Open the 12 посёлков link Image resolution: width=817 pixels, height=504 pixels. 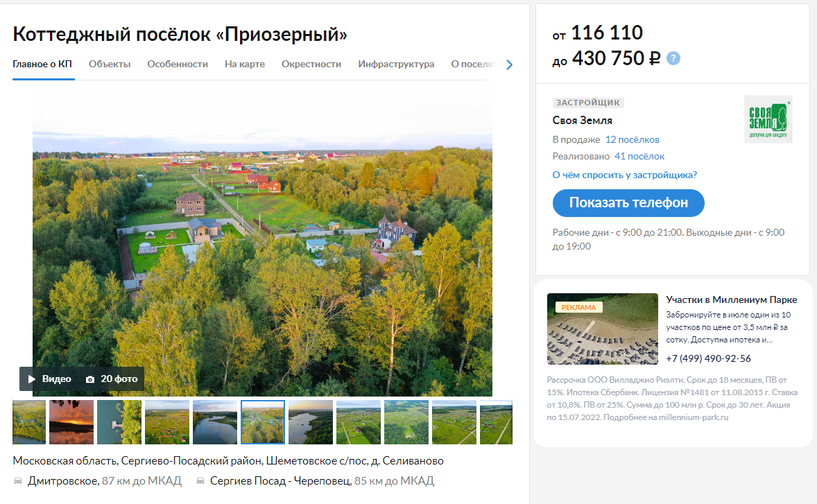point(632,139)
